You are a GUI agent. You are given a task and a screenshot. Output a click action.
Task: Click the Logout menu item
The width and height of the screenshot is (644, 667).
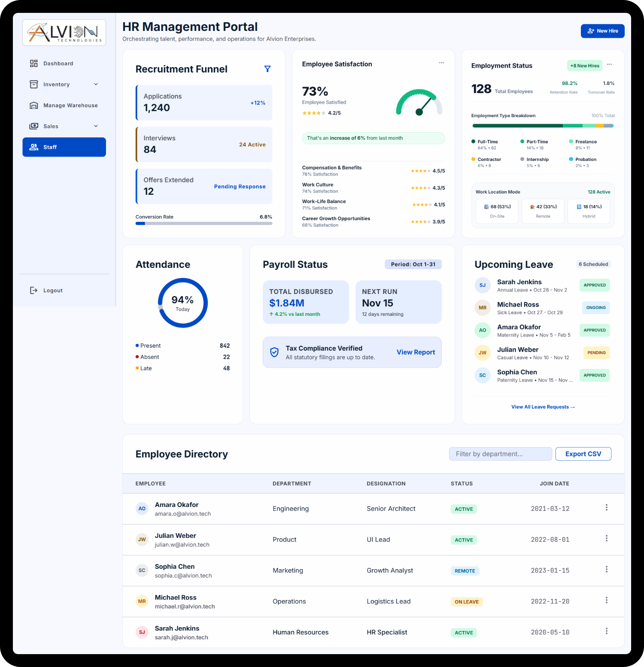coord(64,291)
